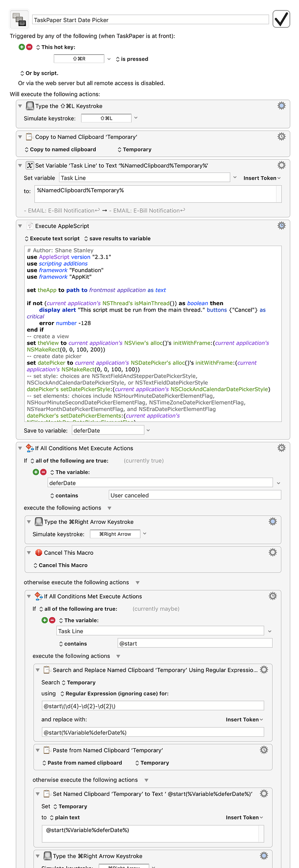Click the 'deferDate' save to variable field
Image resolution: width=299 pixels, height=868 pixels.
[108, 430]
